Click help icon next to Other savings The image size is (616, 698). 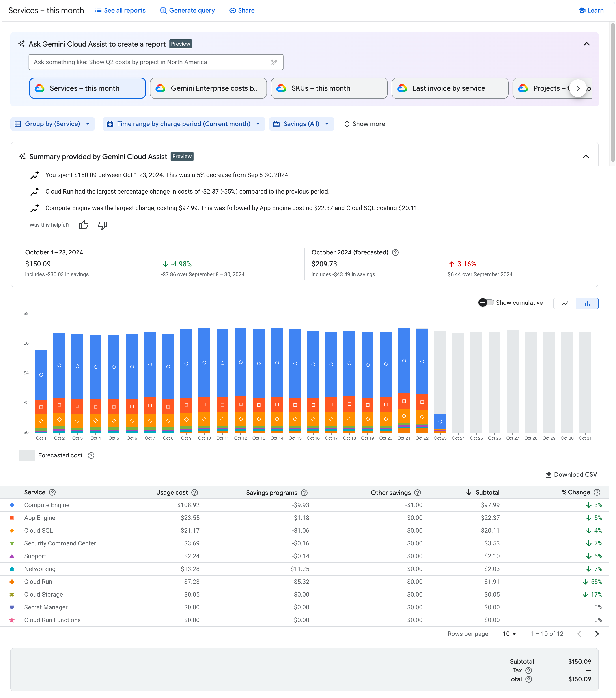(x=418, y=493)
